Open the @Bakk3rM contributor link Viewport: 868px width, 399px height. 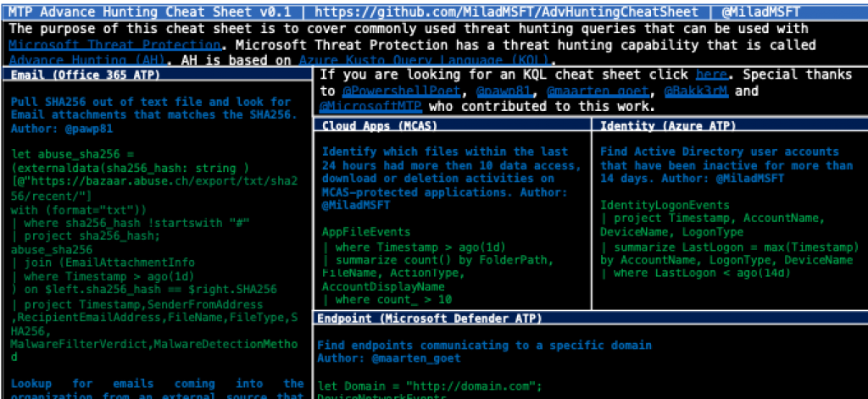point(696,91)
